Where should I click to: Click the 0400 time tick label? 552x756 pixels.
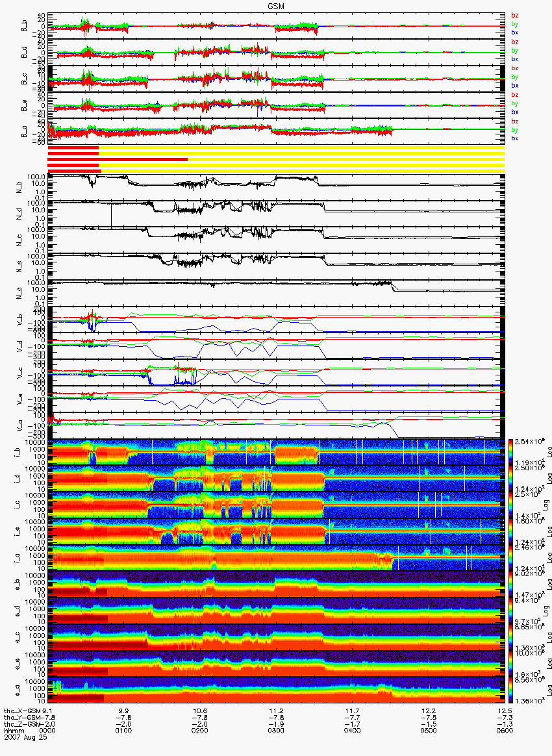coord(352,731)
